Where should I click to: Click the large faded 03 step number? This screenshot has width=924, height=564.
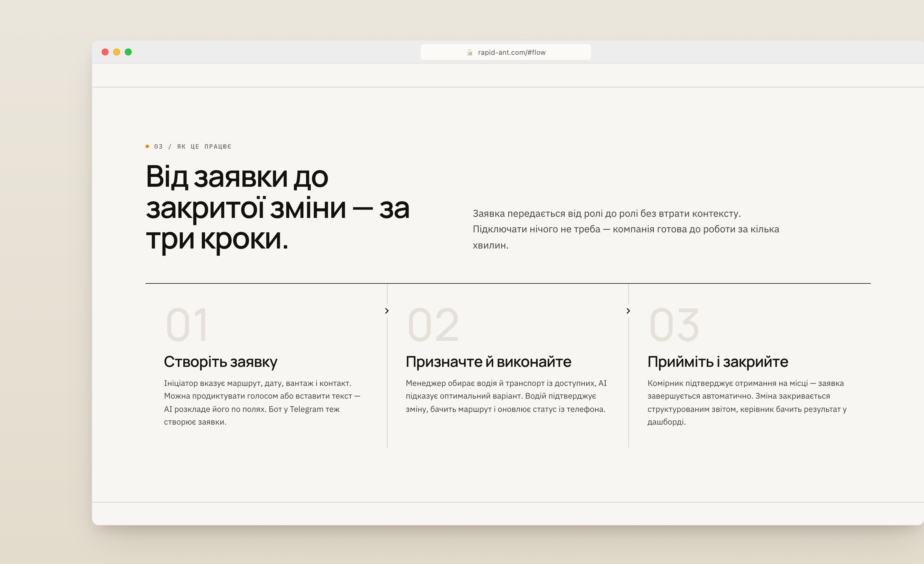point(674,325)
